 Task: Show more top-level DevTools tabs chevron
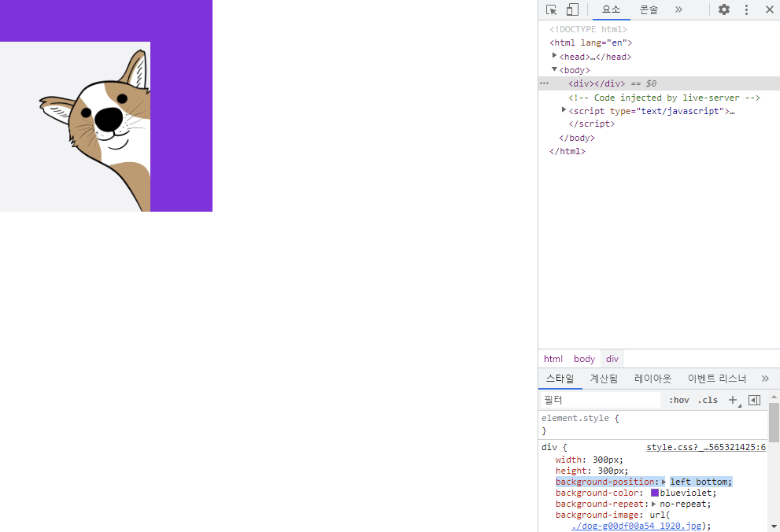(x=678, y=9)
